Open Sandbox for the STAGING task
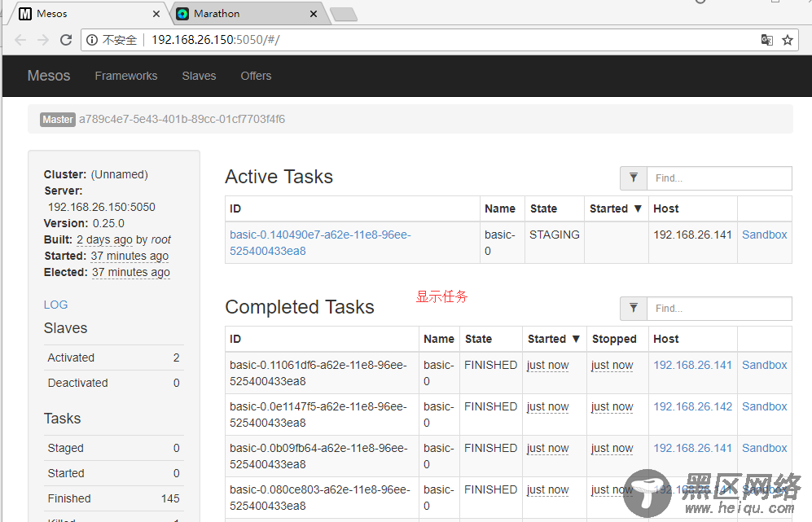 pyautogui.click(x=765, y=235)
